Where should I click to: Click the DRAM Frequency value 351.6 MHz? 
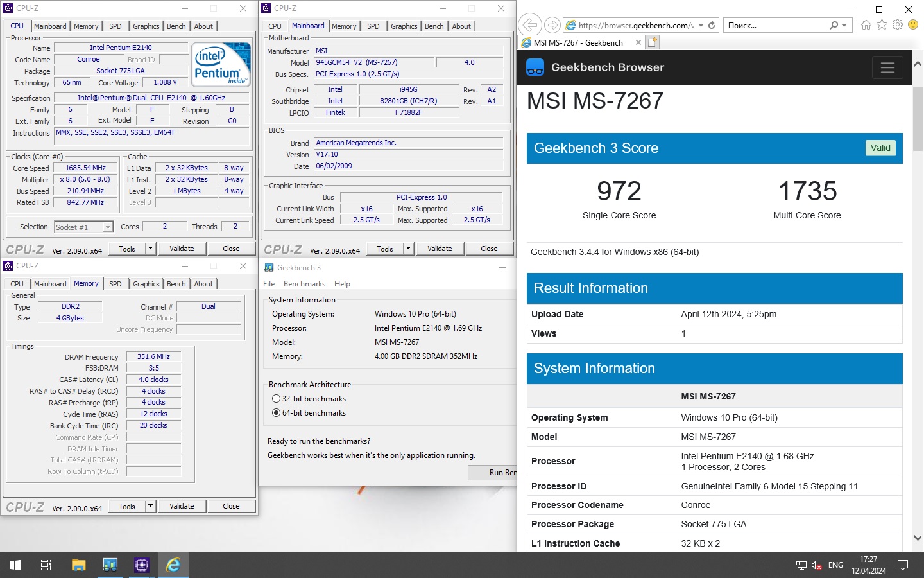click(x=153, y=356)
